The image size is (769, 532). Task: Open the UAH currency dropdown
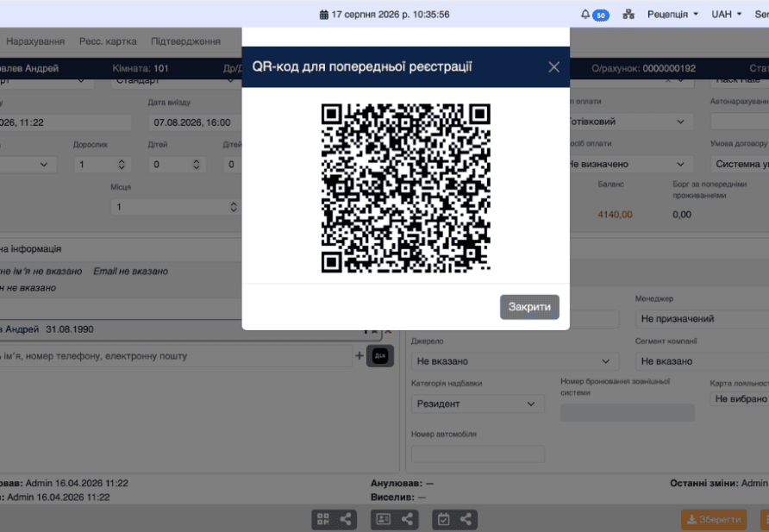[x=727, y=14]
